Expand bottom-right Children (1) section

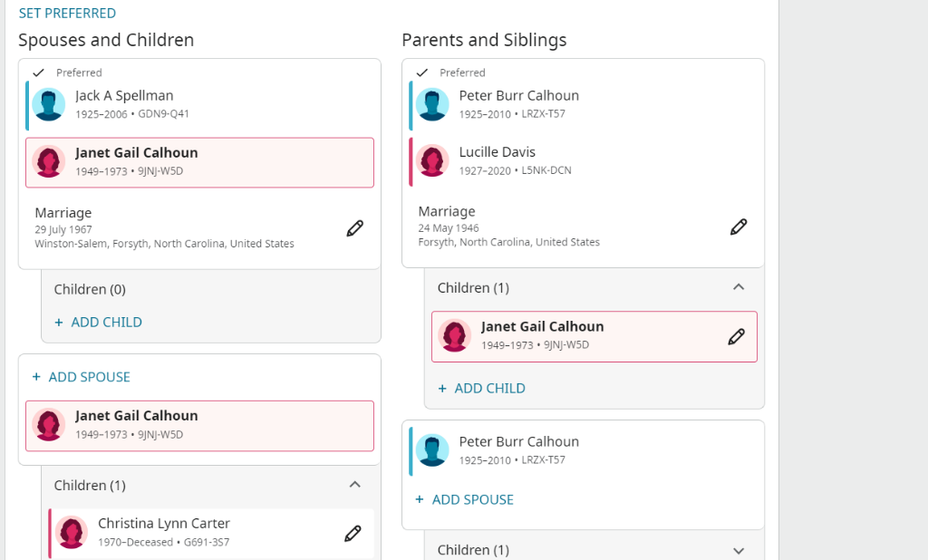[738, 550]
